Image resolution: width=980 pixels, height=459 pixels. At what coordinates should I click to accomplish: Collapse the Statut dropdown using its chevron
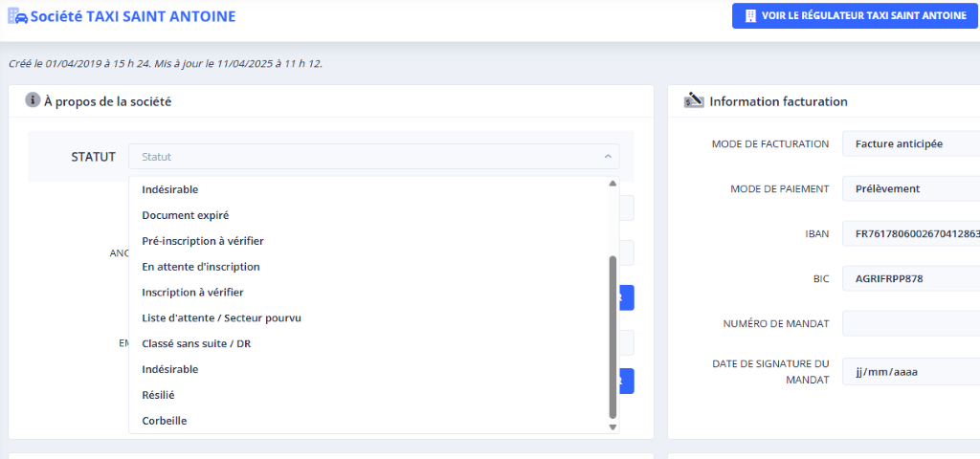608,157
